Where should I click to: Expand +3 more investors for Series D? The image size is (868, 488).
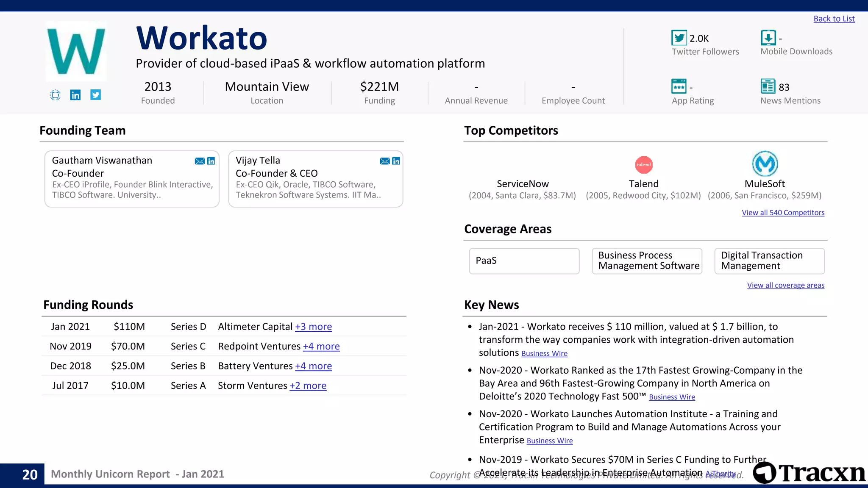pyautogui.click(x=314, y=327)
